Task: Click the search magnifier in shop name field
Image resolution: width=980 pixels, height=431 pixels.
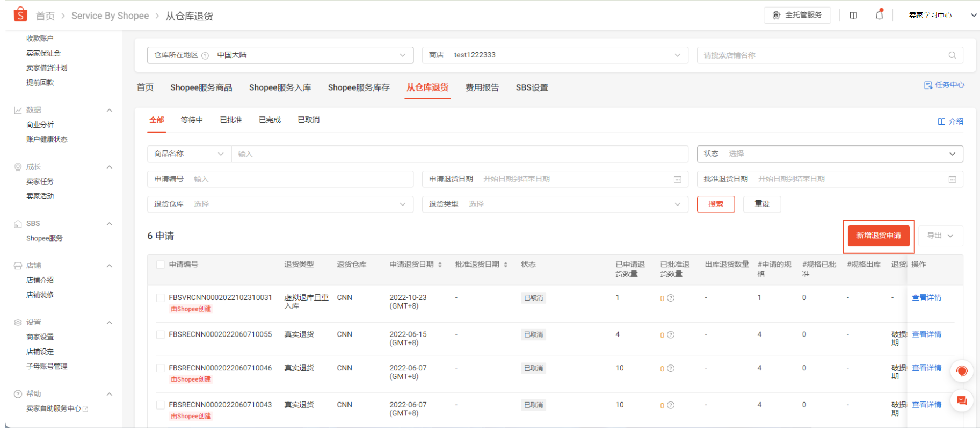Action: pos(952,55)
